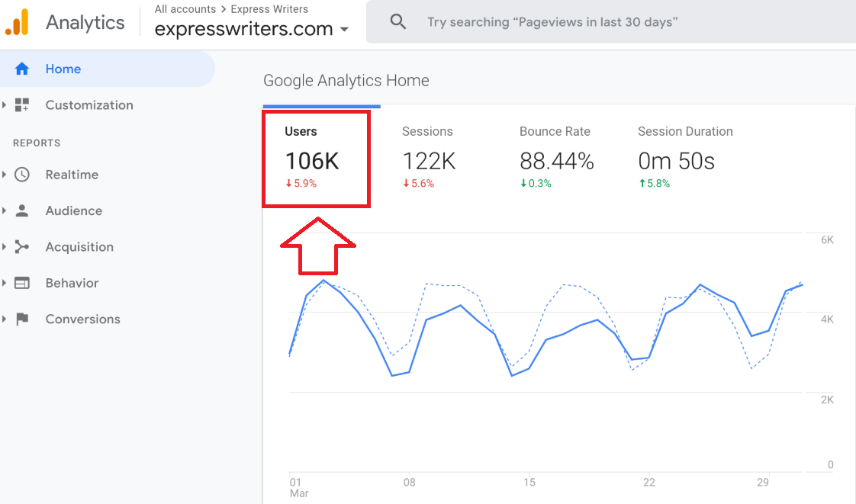
Task: Click the REPORTS section label
Action: pyautogui.click(x=37, y=143)
